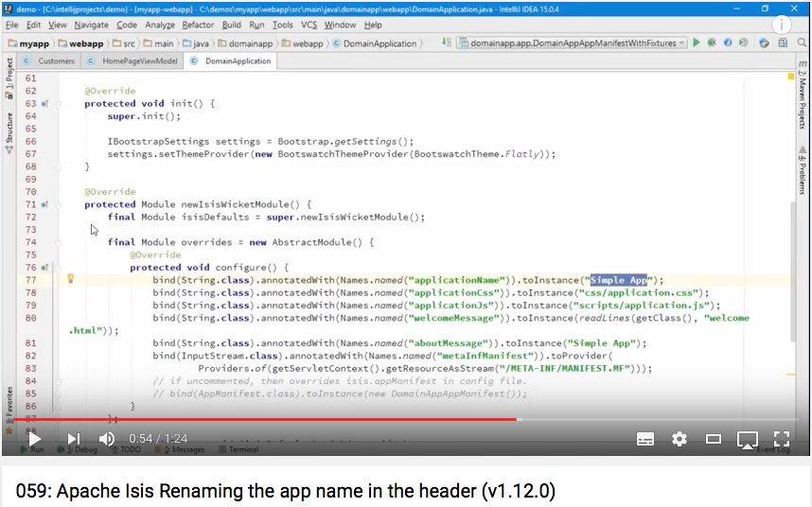Screen dimensions: 812x507
Task: Click the yellow inspection status indicator
Action: coord(791,77)
